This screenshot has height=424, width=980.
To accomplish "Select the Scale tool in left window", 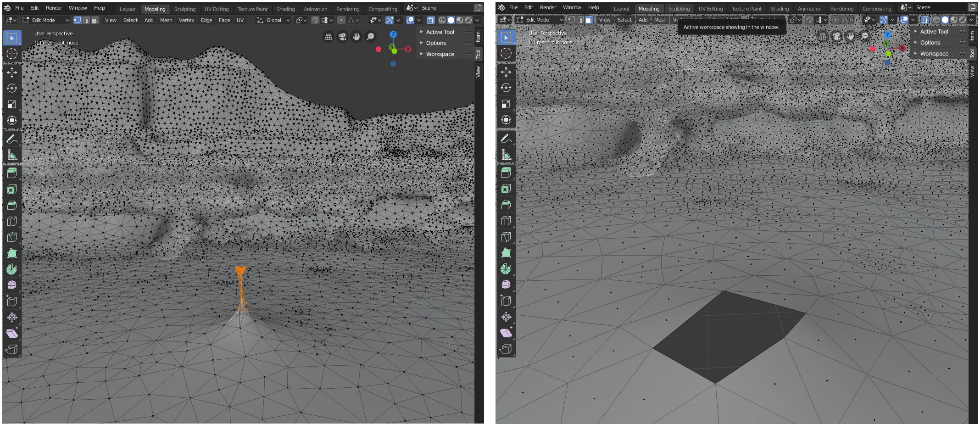I will (x=12, y=104).
